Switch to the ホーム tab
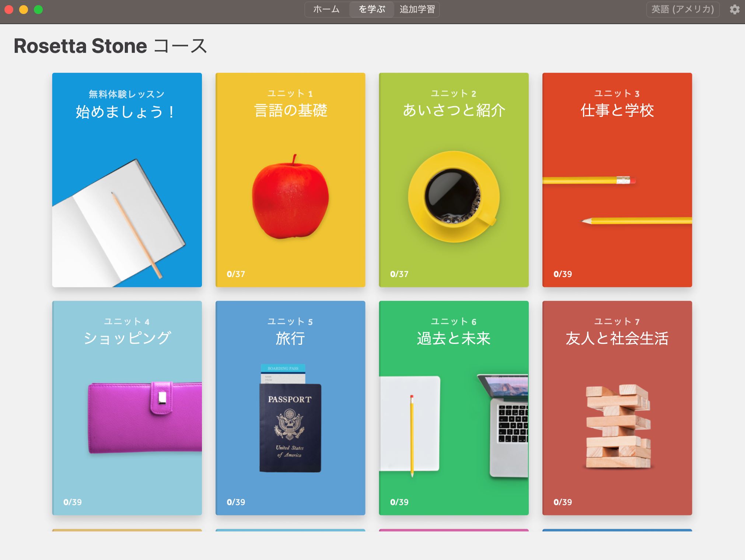Screen dimensions: 745x560 tap(326, 9)
